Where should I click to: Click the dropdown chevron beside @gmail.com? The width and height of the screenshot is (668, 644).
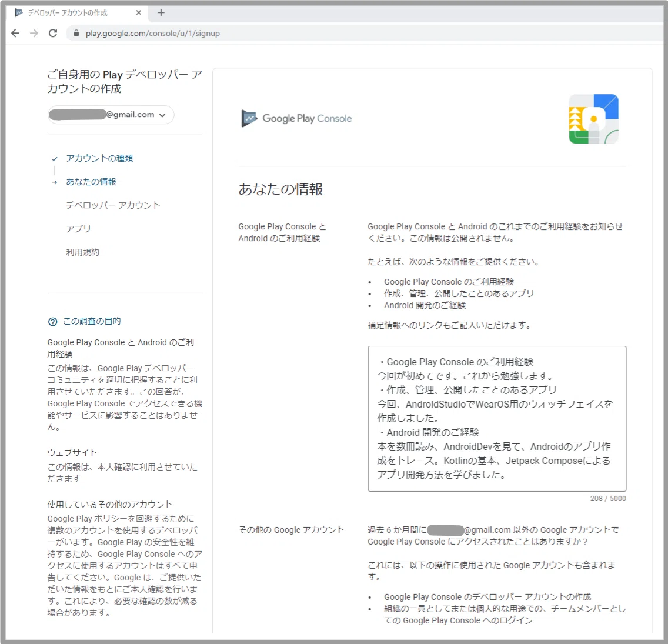162,115
